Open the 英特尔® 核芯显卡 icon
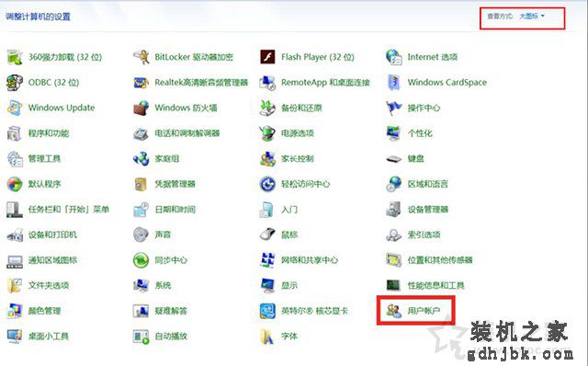 pyautogui.click(x=267, y=311)
